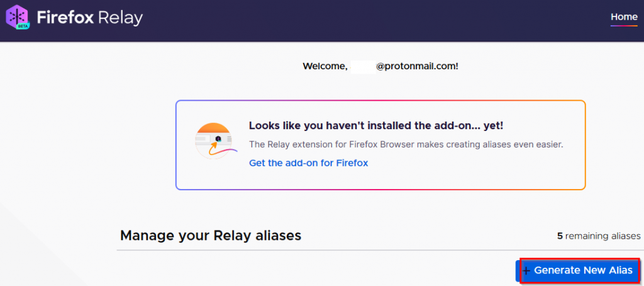644x286 pixels.
Task: Open the Home tab
Action: (624, 17)
